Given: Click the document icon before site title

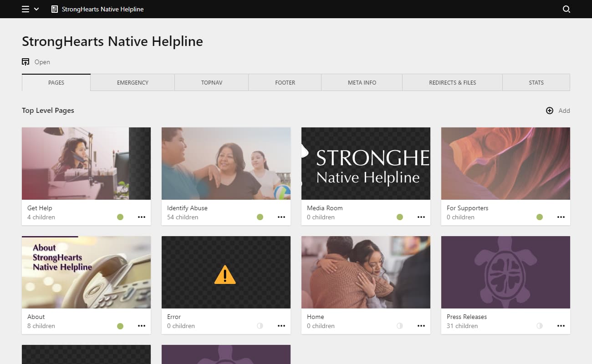Looking at the screenshot, I should point(55,9).
